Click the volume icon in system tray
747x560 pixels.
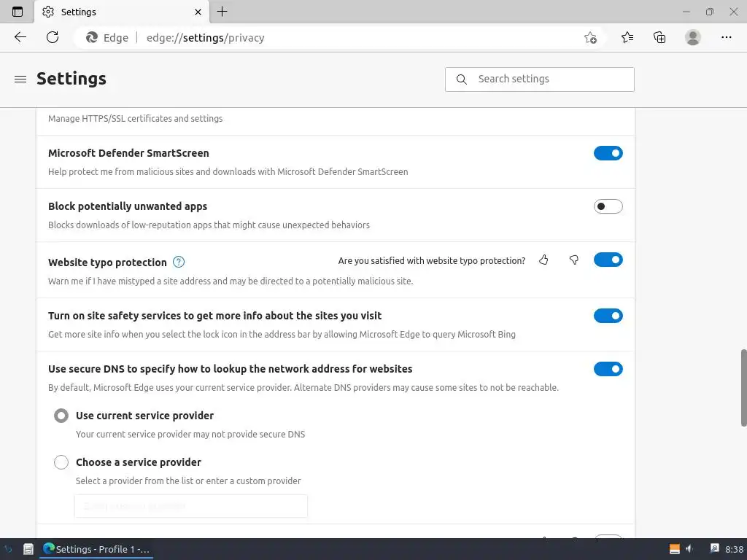[689, 549]
